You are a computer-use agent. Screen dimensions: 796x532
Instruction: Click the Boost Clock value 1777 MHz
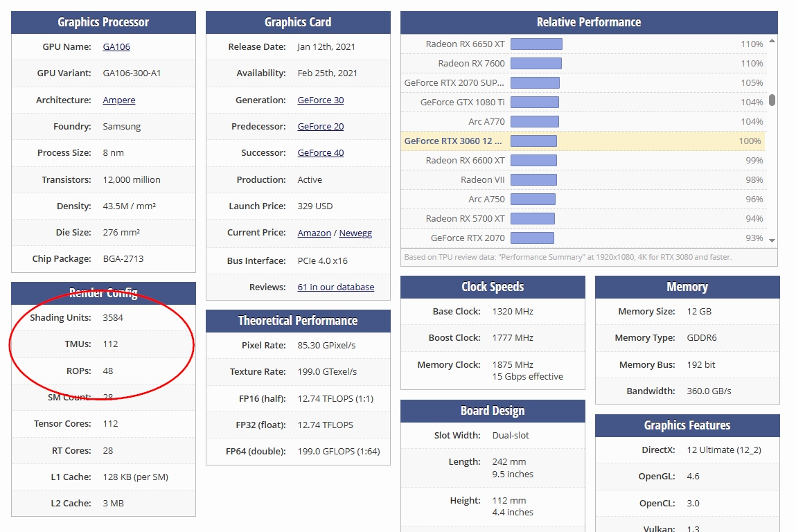(x=513, y=338)
